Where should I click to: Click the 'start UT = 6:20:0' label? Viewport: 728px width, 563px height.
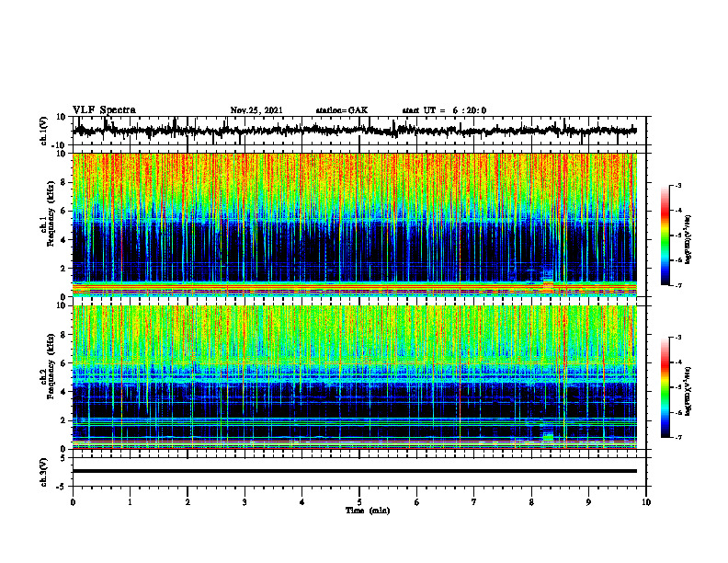coord(444,110)
